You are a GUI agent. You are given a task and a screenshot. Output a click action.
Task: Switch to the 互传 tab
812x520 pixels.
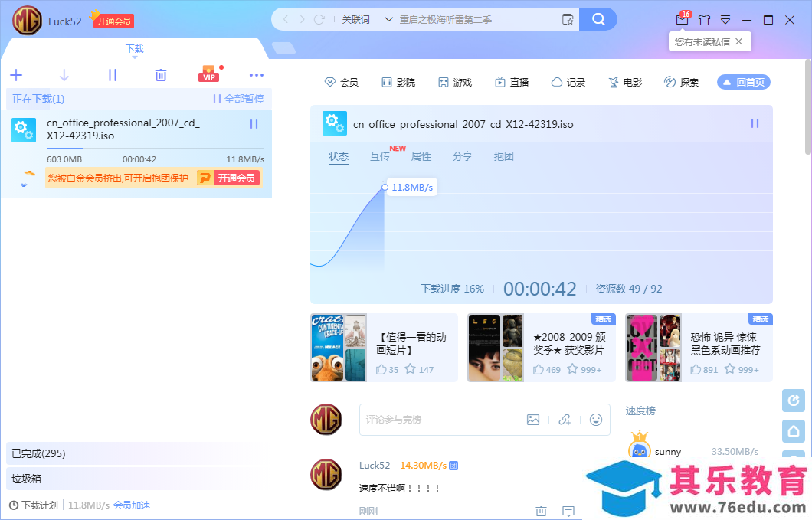[380, 156]
